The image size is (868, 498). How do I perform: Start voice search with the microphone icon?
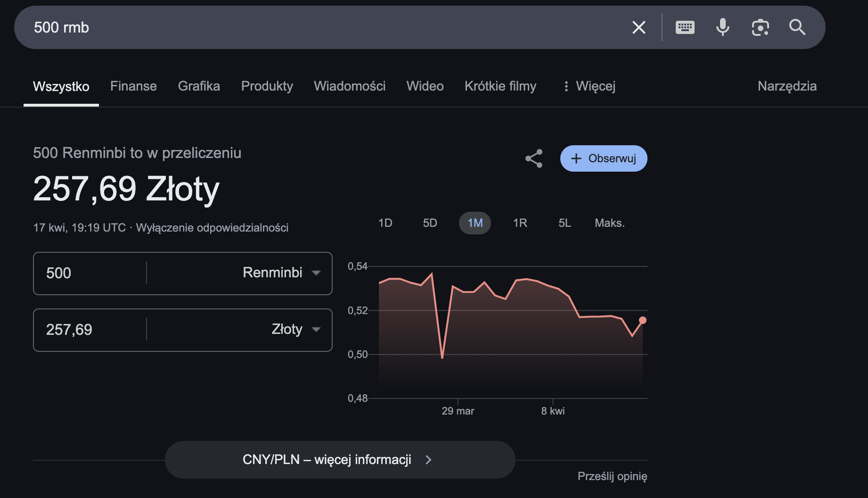coord(722,27)
